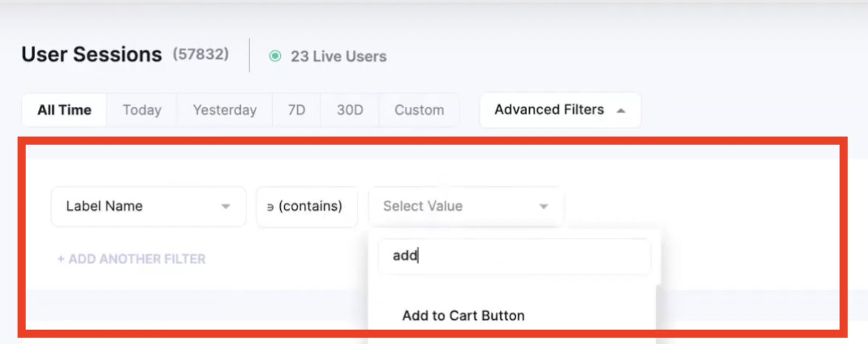The image size is (868, 344).
Task: Click the search field containing 'add'
Action: tap(514, 255)
